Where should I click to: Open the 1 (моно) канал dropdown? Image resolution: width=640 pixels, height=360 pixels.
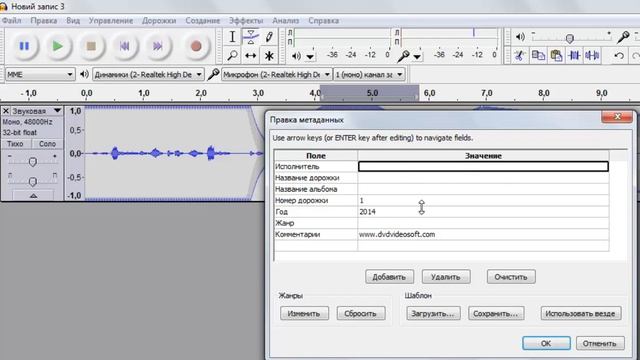coord(369,74)
